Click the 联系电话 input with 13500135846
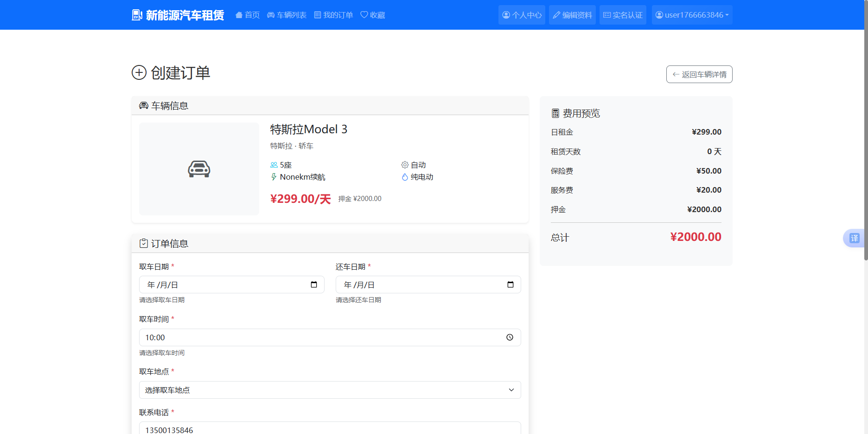The width and height of the screenshot is (868, 434). click(330, 428)
